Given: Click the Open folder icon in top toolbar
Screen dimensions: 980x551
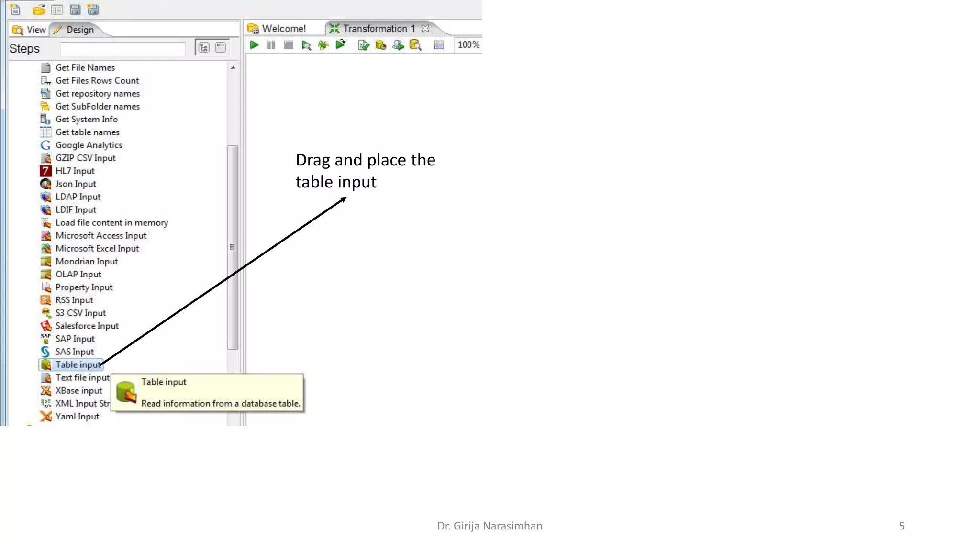Looking at the screenshot, I should 39,10.
